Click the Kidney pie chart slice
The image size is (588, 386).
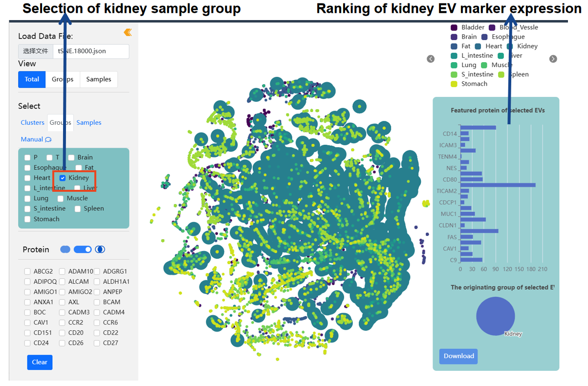tap(495, 316)
